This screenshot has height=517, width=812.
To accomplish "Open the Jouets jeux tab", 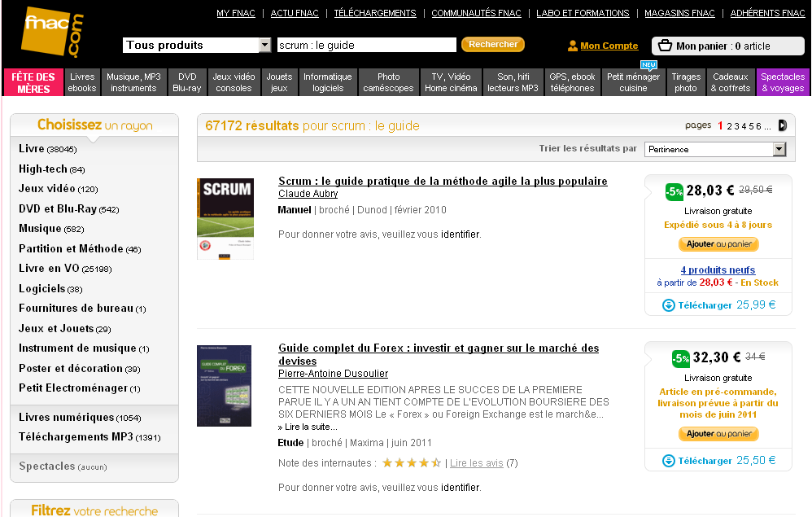I will (279, 82).
